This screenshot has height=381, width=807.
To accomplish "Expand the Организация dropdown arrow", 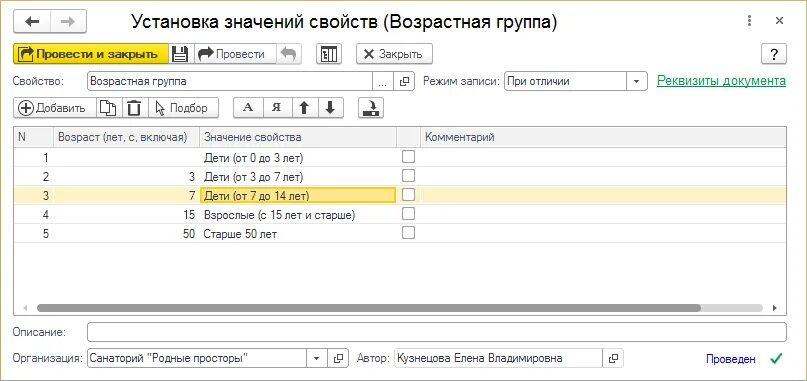I will coord(317,358).
